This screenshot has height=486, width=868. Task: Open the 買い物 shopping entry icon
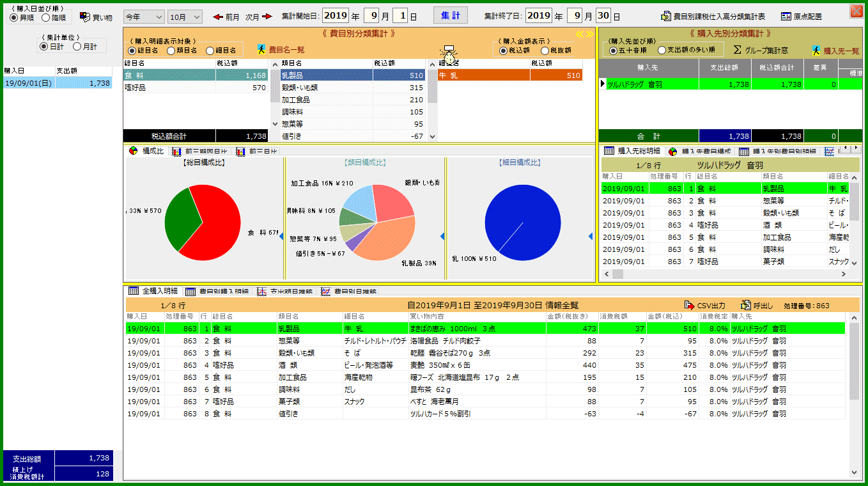(85, 17)
